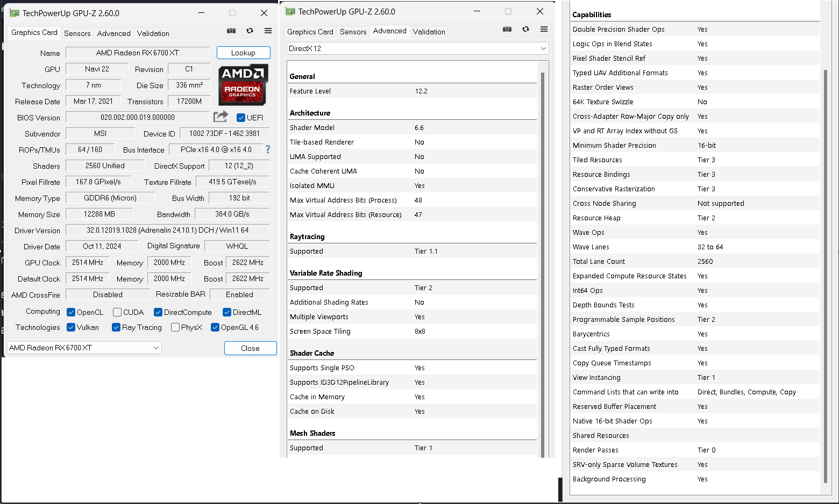
Task: Toggle the UEFI checkbox
Action: coord(241,118)
